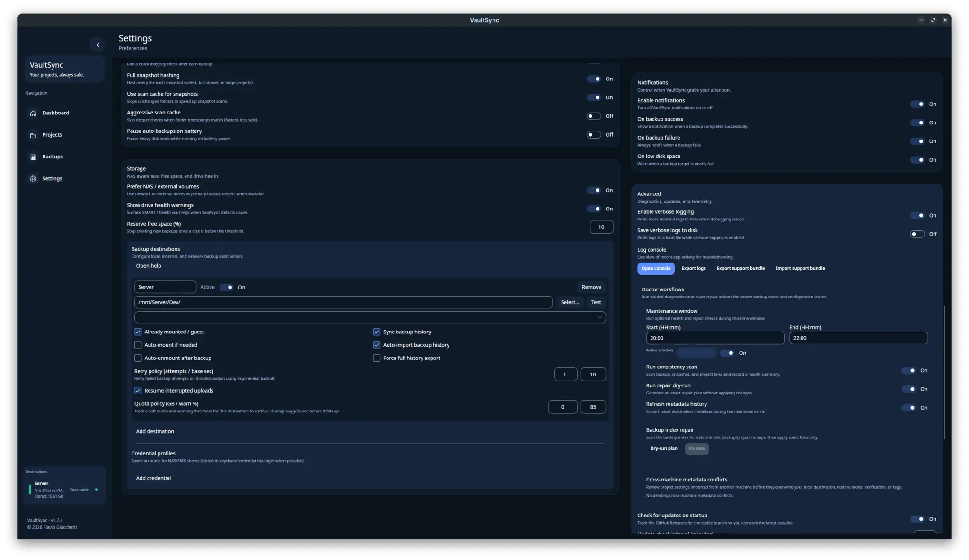Click retry base seconds field showing 10
This screenshot has height=560, width=969.
(x=593, y=375)
